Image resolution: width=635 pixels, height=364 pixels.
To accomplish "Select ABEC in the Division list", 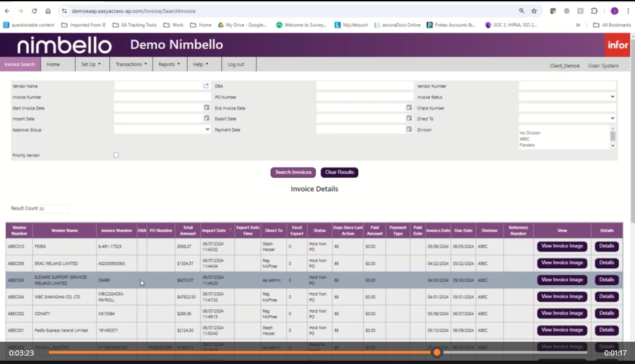I will pos(524,139).
